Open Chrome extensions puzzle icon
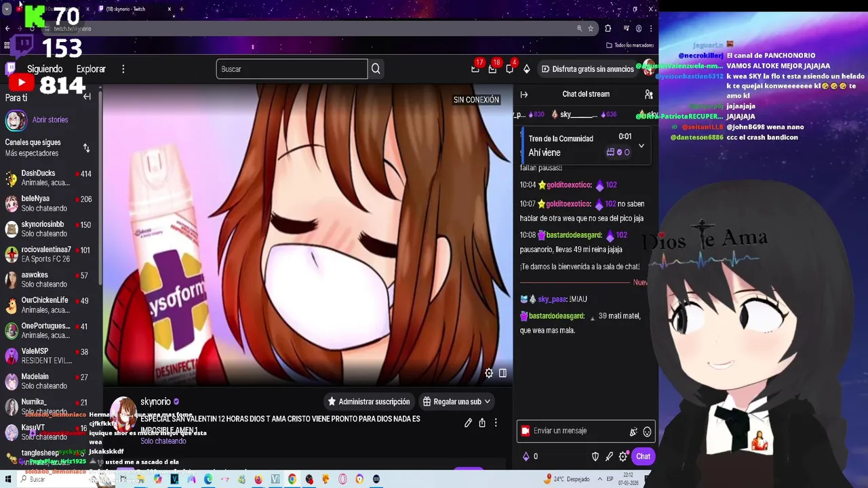Viewport: 868px width, 488px height. point(608,28)
